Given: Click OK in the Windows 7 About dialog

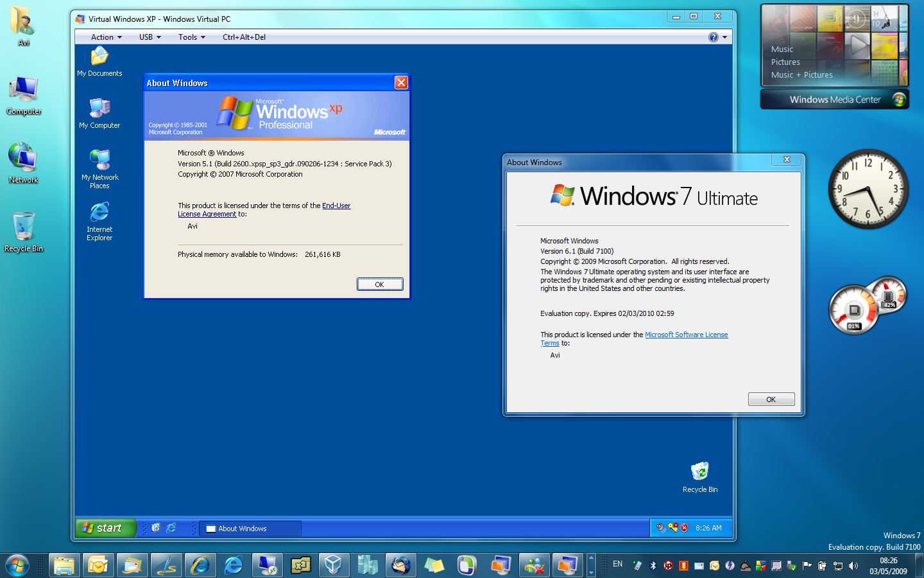Looking at the screenshot, I should [x=771, y=399].
